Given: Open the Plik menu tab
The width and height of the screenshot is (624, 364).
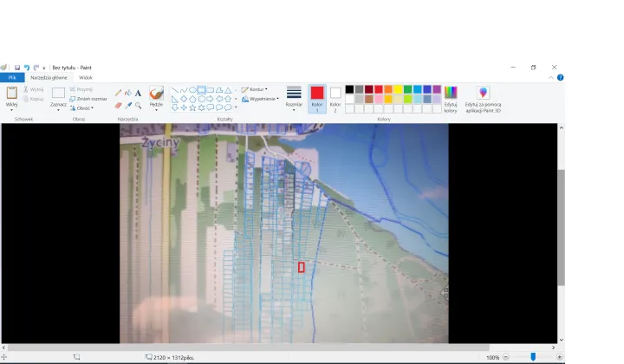Looking at the screenshot, I should point(12,78).
